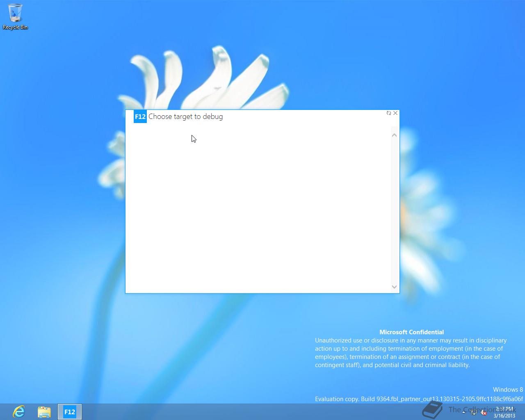Open File Explorer from the taskbar
This screenshot has height=420, width=525.
tap(44, 412)
